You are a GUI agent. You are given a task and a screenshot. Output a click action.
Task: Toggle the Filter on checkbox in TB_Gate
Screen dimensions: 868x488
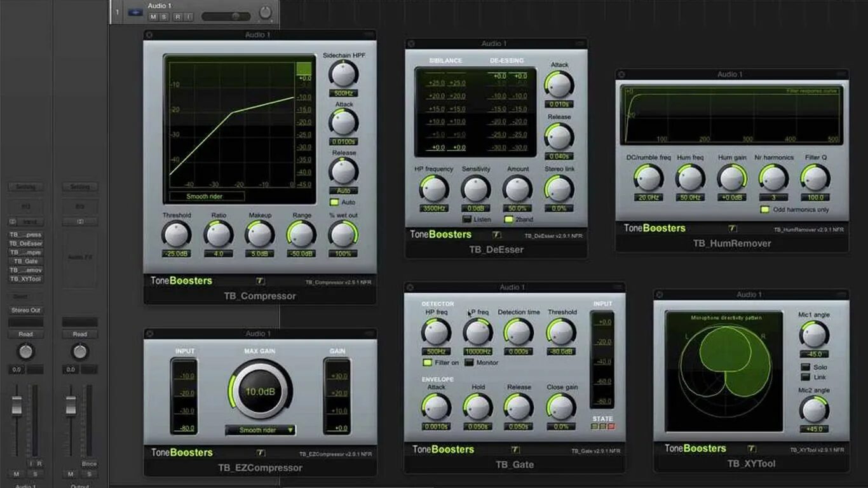(427, 363)
